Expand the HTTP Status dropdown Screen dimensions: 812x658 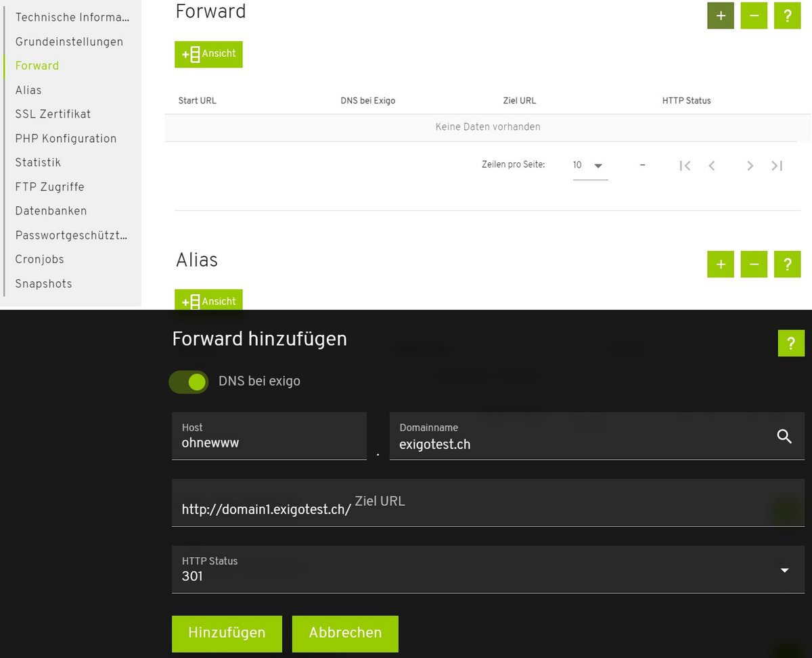coord(784,570)
